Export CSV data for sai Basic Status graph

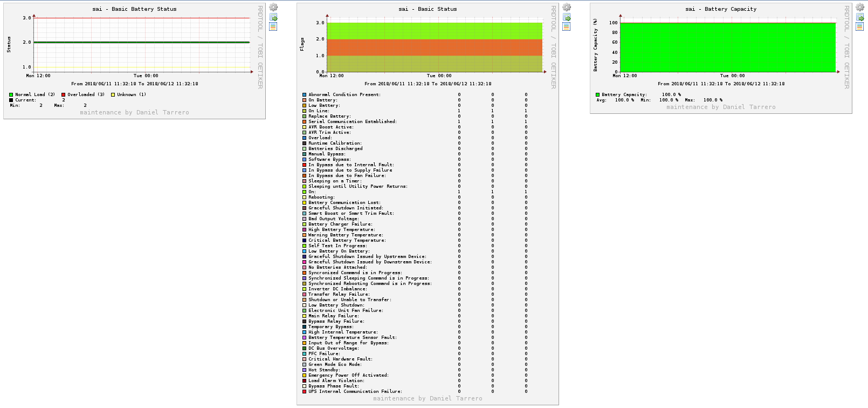[x=567, y=17]
